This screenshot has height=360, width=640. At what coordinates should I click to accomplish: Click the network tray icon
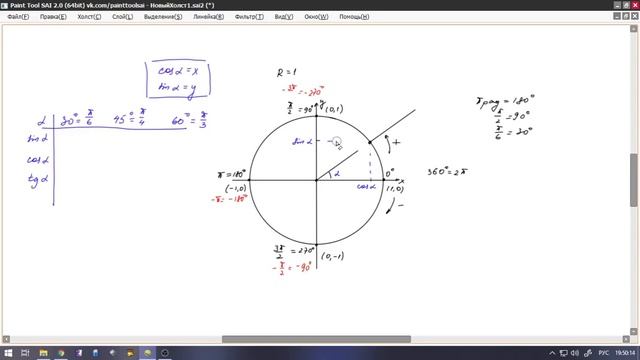pos(564,353)
